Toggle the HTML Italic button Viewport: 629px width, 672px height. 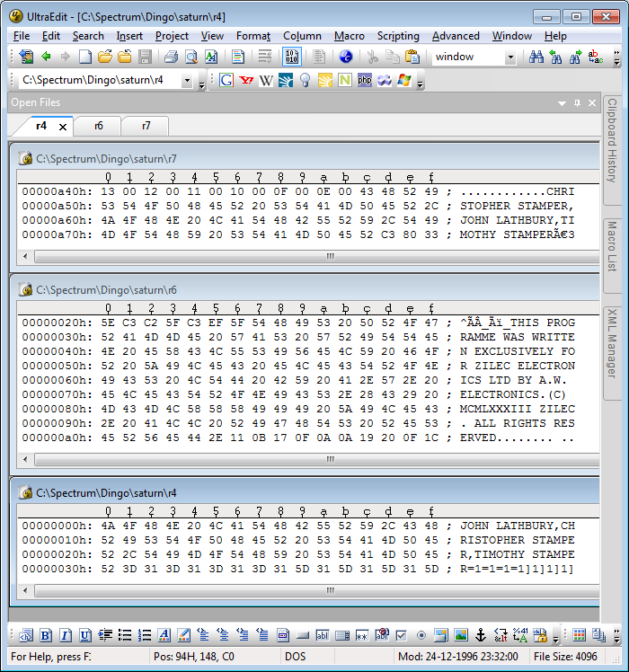point(65,635)
